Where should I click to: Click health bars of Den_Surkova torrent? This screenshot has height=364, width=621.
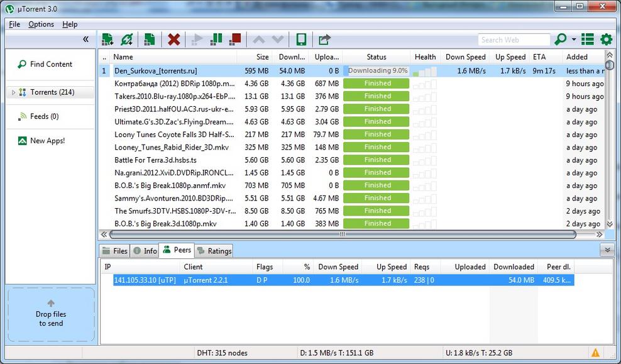(424, 71)
